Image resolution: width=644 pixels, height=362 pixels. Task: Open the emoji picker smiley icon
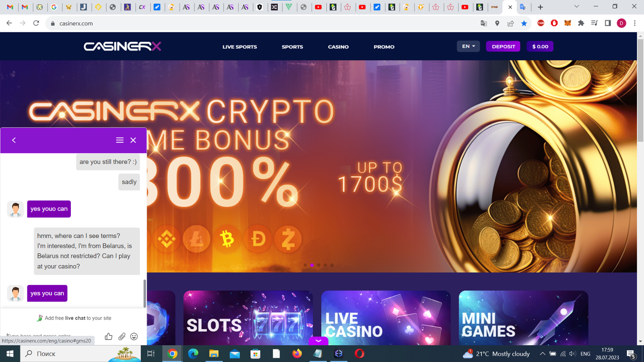click(134, 337)
